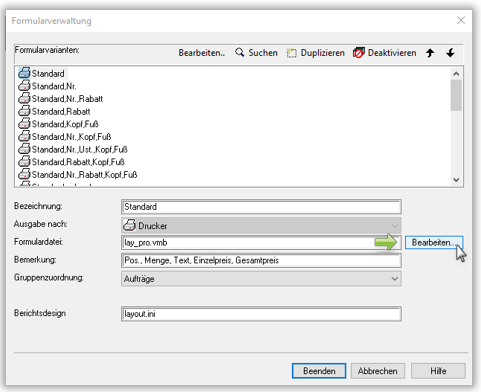Select Standard,Nr.,Kopf,Fuß entry
Screen dimensions: 481x392
[x=71, y=137]
